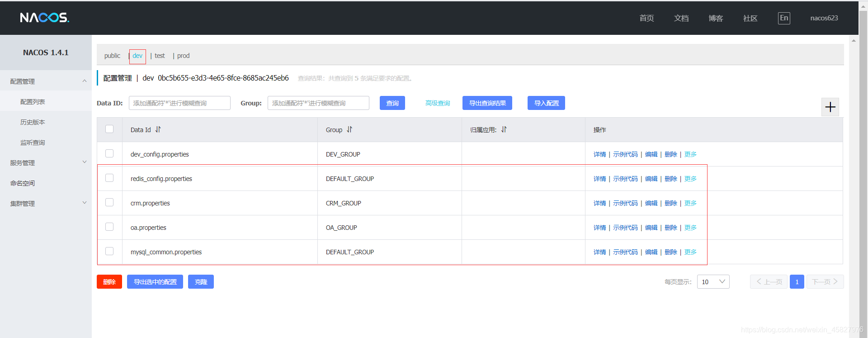Check the mysql_common.properties row checkbox
This screenshot has width=868, height=338.
(109, 251)
